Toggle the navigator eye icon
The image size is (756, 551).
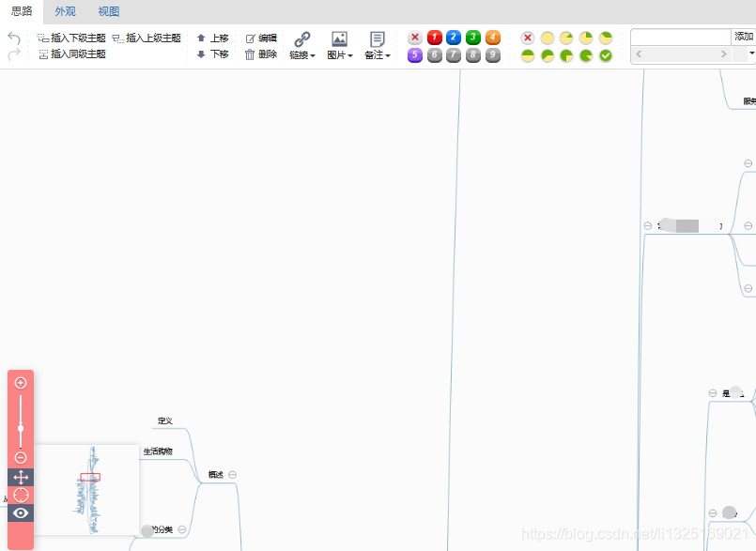pos(21,513)
